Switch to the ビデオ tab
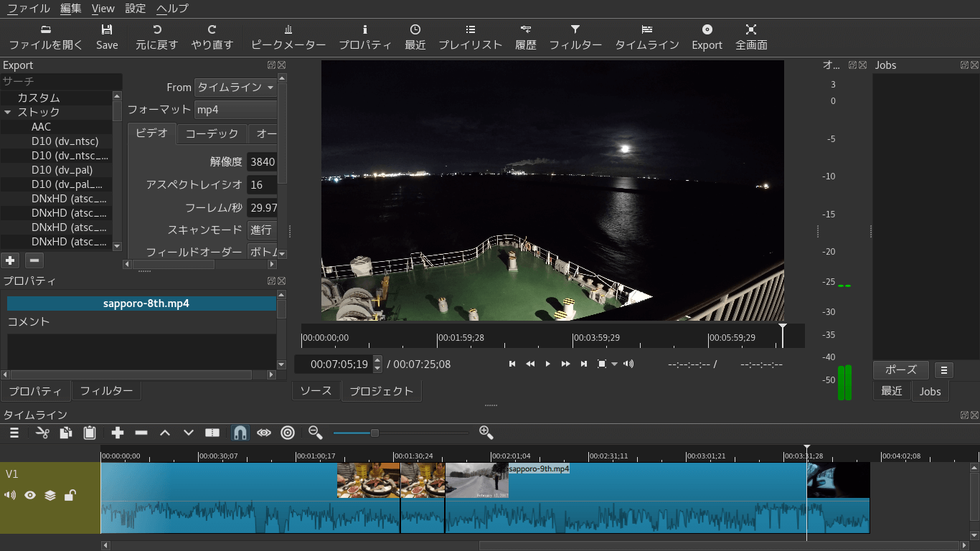Viewport: 980px width, 551px height. pyautogui.click(x=152, y=133)
